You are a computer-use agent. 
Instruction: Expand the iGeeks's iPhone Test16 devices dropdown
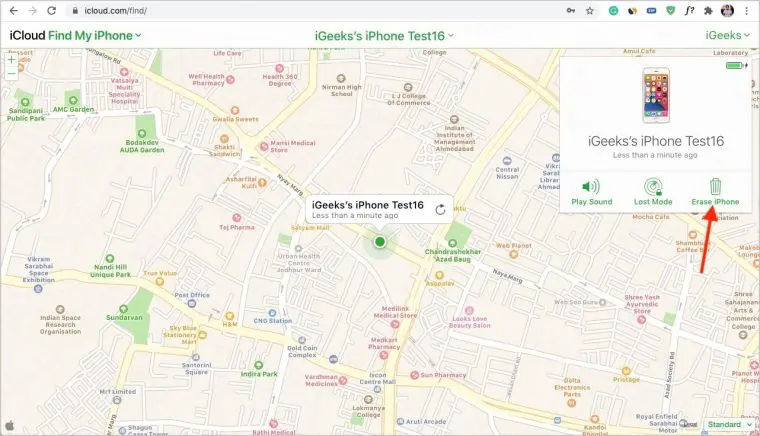pos(384,36)
